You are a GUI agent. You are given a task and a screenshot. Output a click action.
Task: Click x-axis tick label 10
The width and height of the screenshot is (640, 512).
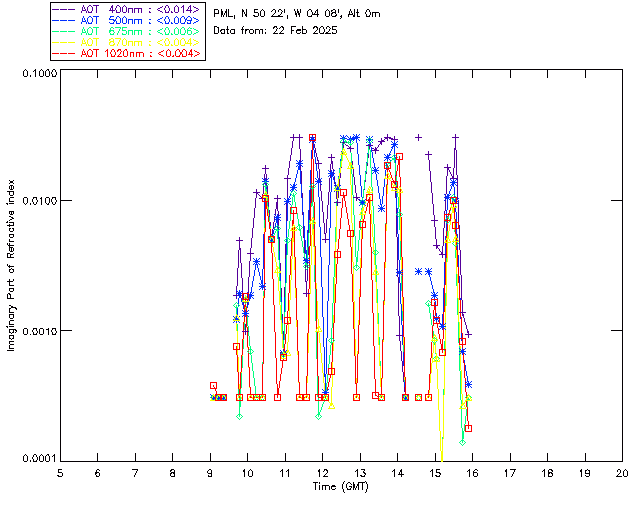[247, 473]
